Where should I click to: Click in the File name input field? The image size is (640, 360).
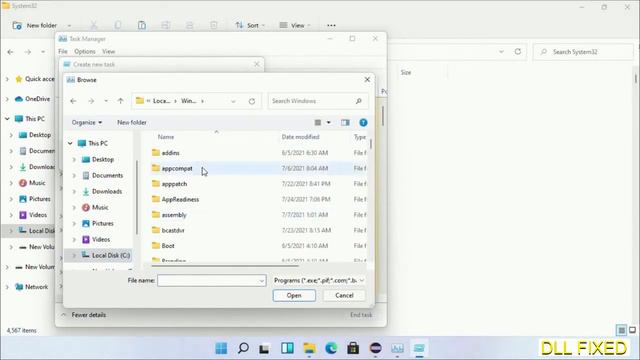(x=212, y=280)
